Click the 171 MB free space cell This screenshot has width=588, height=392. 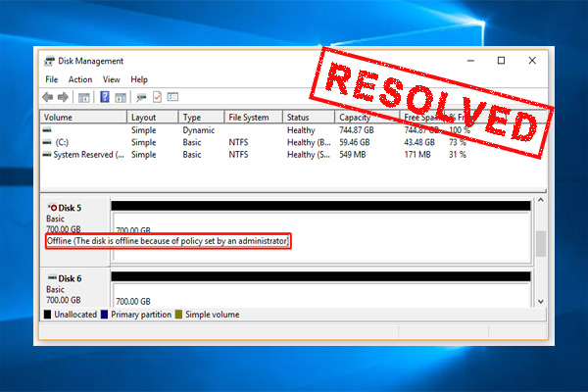[x=417, y=155]
